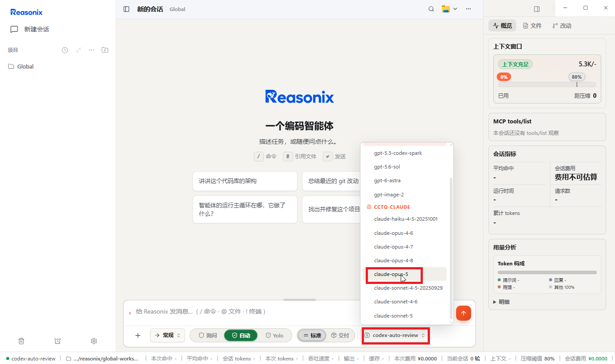
Task: Click the Token 构成 progress bar
Action: click(547, 272)
